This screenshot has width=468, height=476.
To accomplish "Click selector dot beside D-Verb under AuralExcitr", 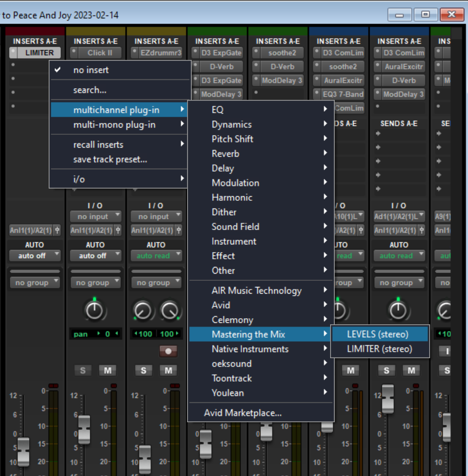I will click(x=377, y=80).
